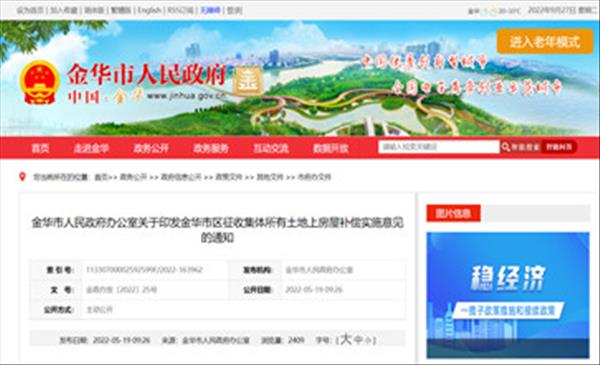This screenshot has height=365, width=600.
Task: Open the 走进金华 navigation item
Action: (91, 148)
